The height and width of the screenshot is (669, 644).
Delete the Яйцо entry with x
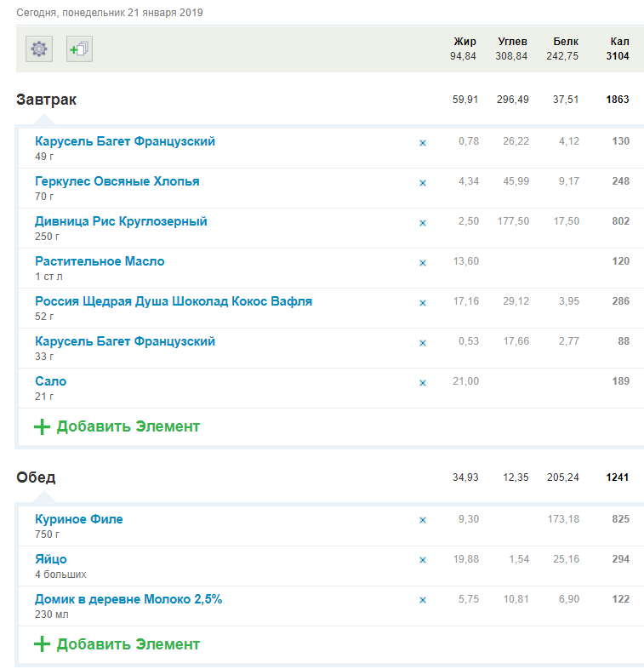pos(423,561)
